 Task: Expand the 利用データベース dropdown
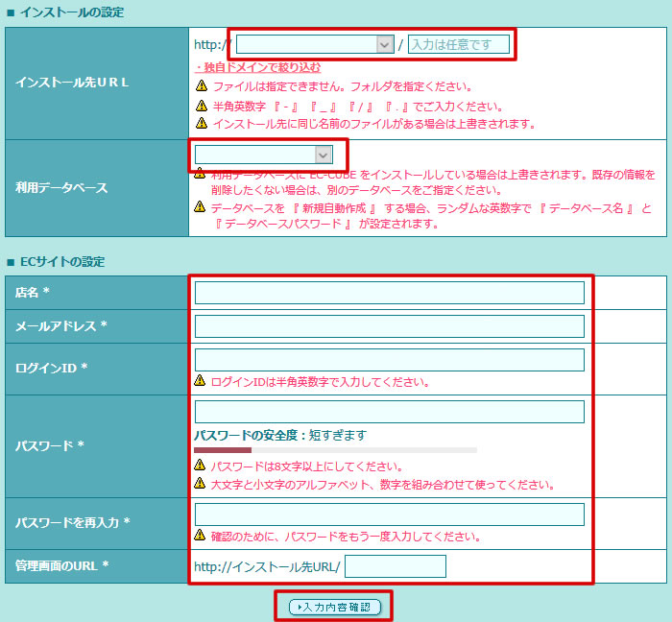[263, 155]
